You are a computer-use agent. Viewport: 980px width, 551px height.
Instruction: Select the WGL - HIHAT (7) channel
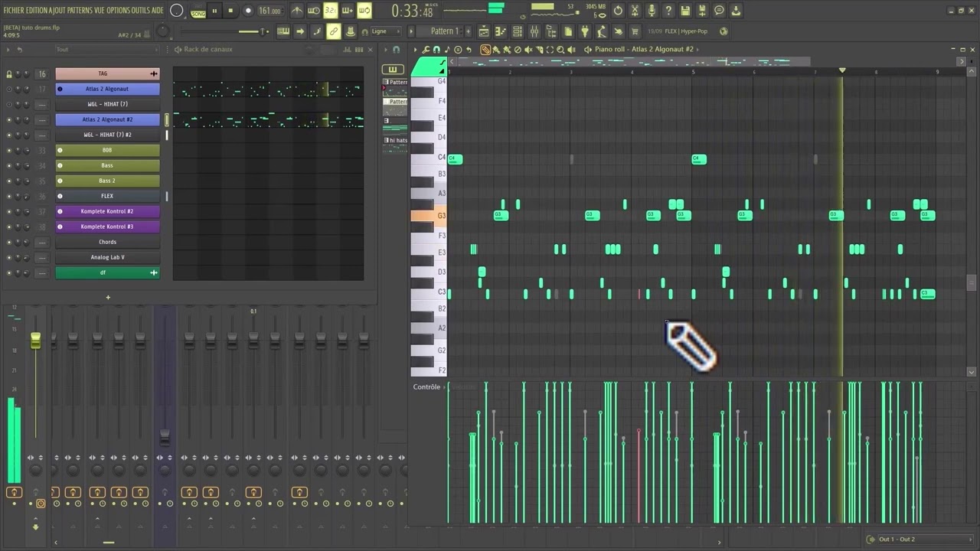tap(107, 105)
